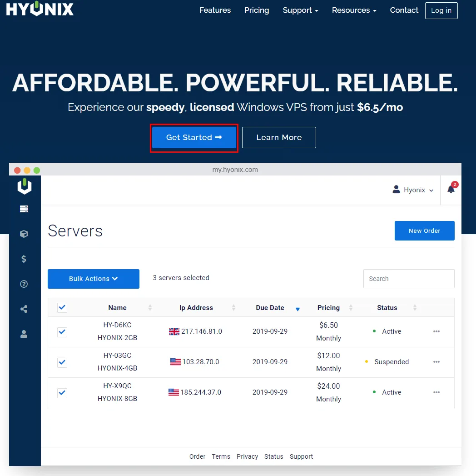Click the Hyonix shield logo in dashboard sidebar
Screen dimensions: 476x476
point(25,186)
